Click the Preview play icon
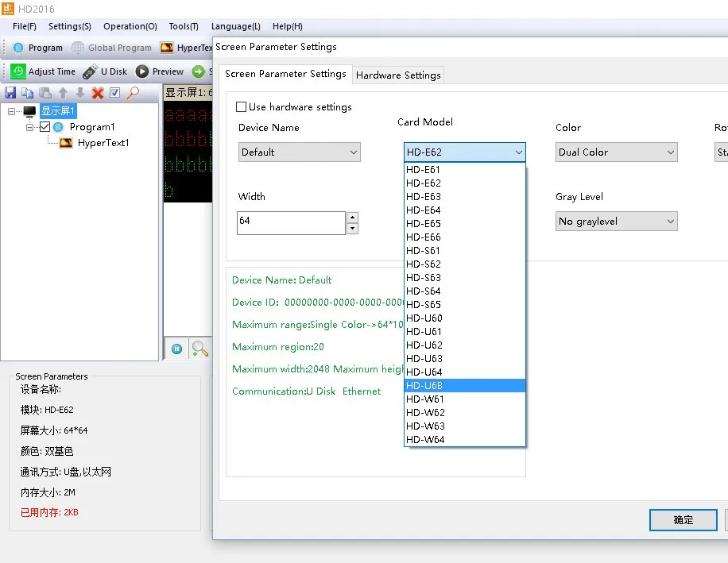Viewport: 728px width, 563px height. coord(142,71)
